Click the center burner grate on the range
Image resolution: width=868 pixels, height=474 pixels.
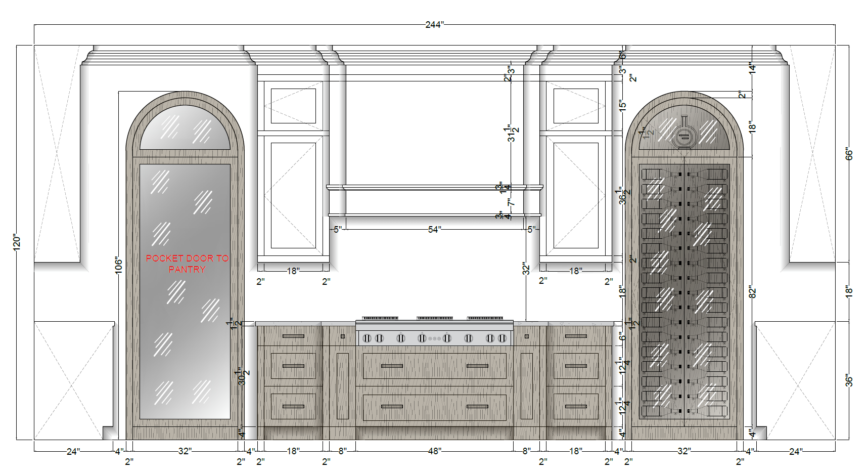coord(434,318)
